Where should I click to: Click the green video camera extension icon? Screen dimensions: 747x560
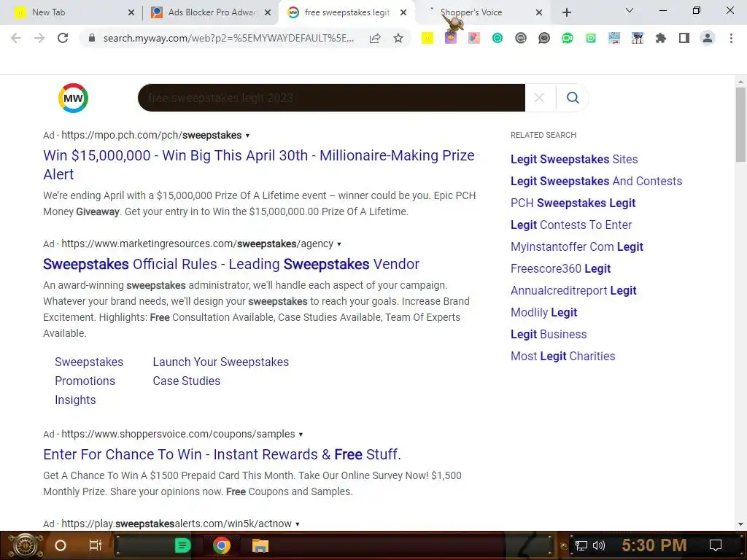[568, 38]
